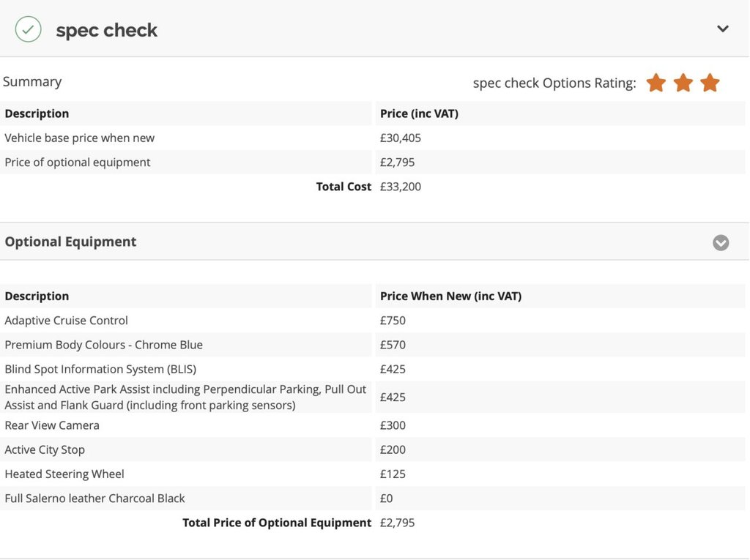The width and height of the screenshot is (750, 560).
Task: Click the spec check Options Rating label
Action: click(x=554, y=83)
